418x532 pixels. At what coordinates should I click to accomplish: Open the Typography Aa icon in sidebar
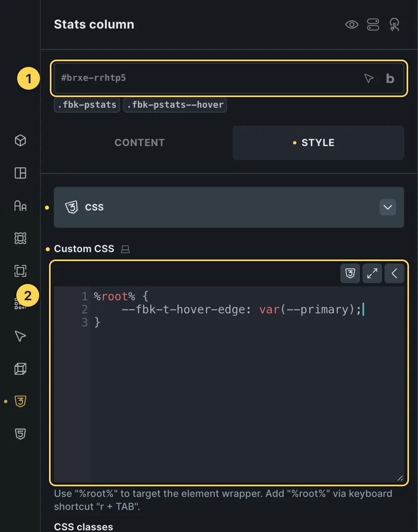20,206
